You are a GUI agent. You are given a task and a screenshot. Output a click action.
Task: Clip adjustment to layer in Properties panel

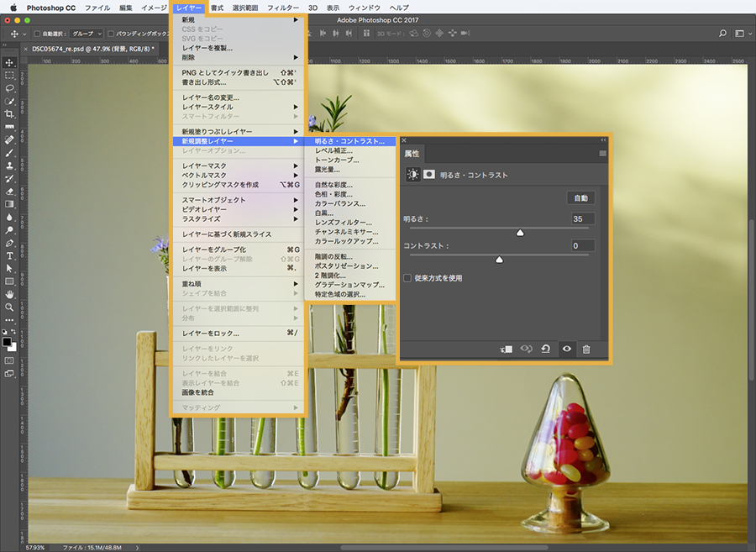tap(507, 349)
